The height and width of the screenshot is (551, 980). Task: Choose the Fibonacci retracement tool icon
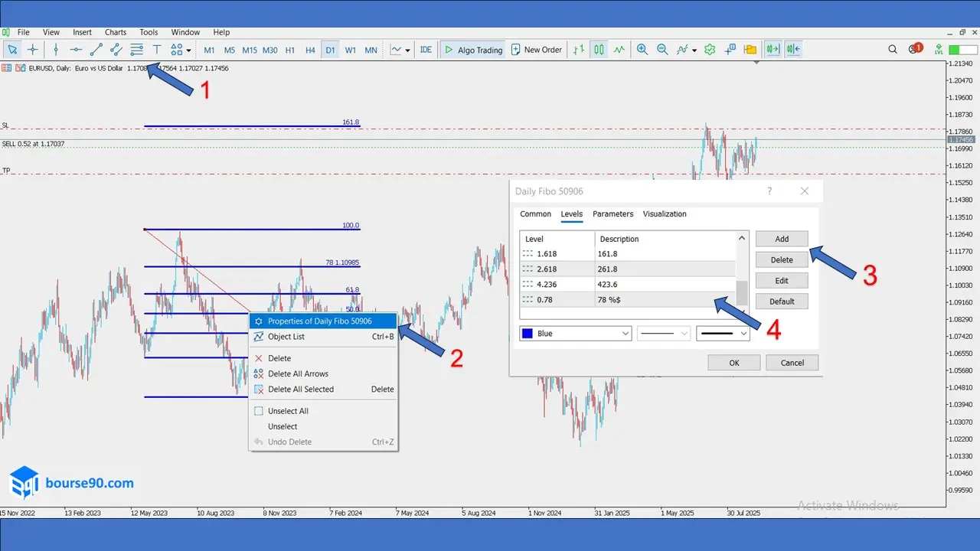(136, 50)
